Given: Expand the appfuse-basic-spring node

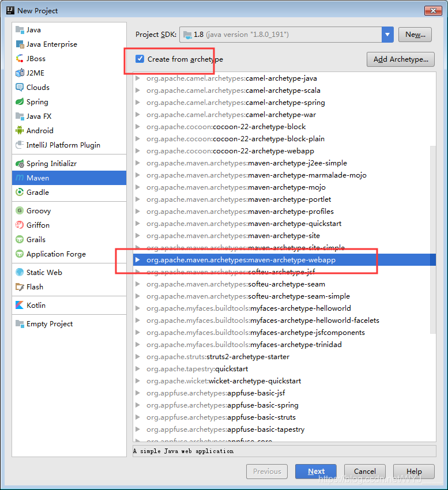Looking at the screenshot, I should point(138,405).
